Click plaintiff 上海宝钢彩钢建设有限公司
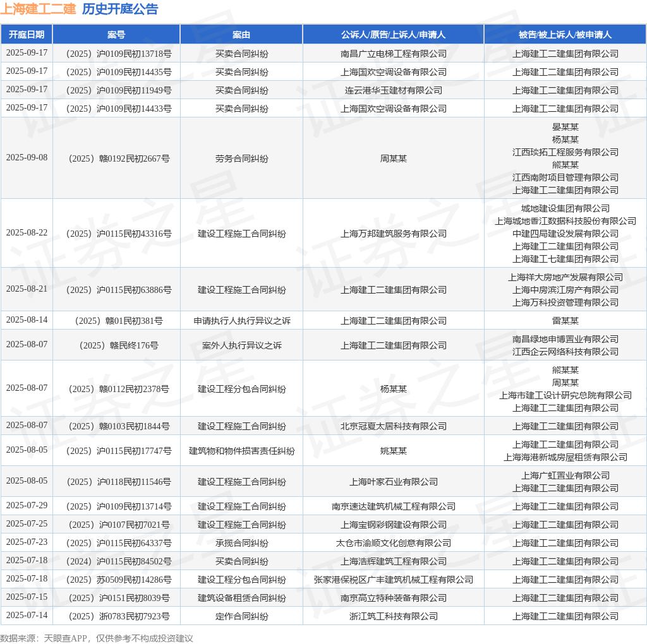 393,525
